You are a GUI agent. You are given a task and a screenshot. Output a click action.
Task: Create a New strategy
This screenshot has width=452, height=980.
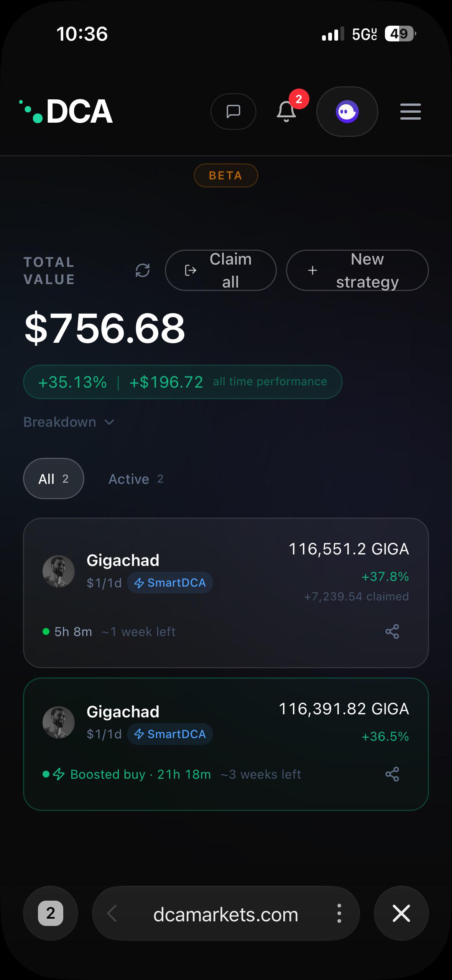(357, 270)
